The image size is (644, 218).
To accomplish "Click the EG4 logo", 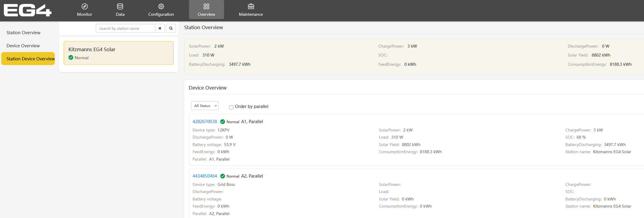I will click(x=27, y=10).
